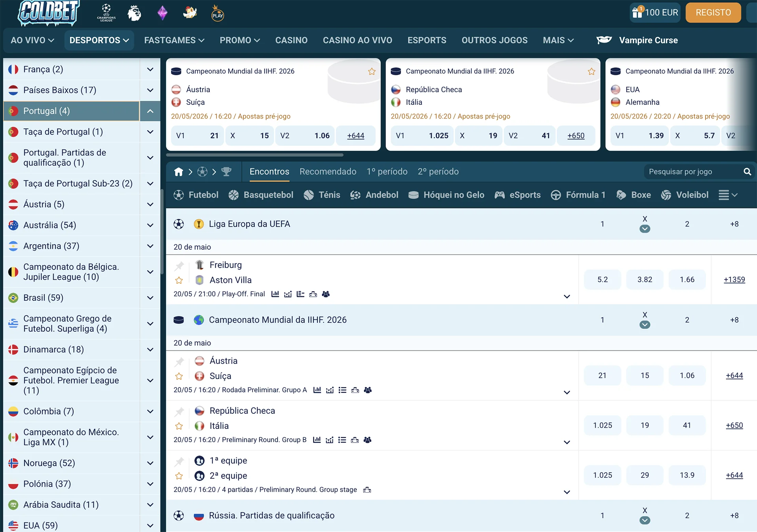Expand the França (2) sidebar section
Screen dimensions: 757x532
pyautogui.click(x=150, y=69)
